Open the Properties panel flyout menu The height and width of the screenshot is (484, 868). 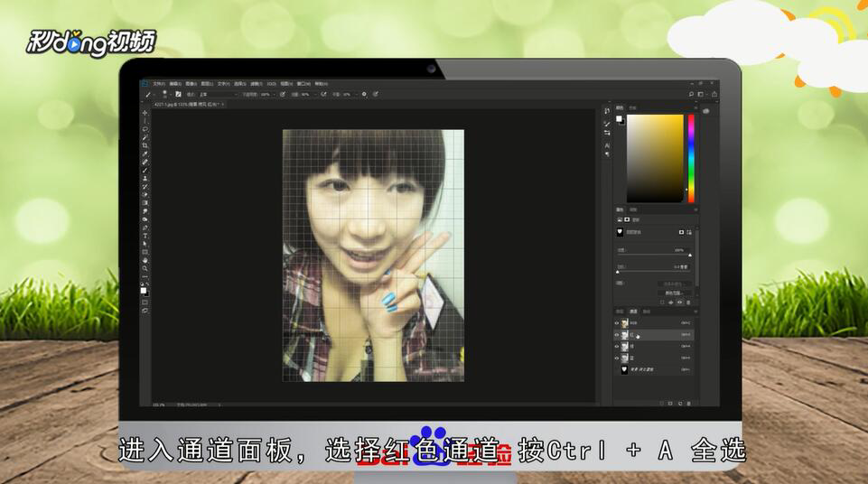pos(695,209)
